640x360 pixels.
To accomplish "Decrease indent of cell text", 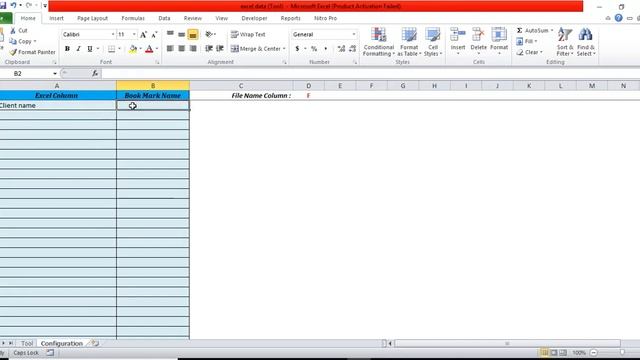I will 209,49.
